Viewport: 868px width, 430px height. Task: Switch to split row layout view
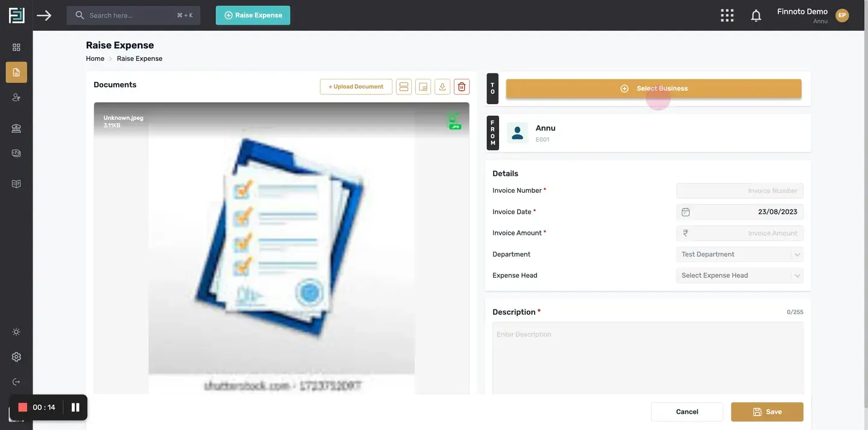404,87
